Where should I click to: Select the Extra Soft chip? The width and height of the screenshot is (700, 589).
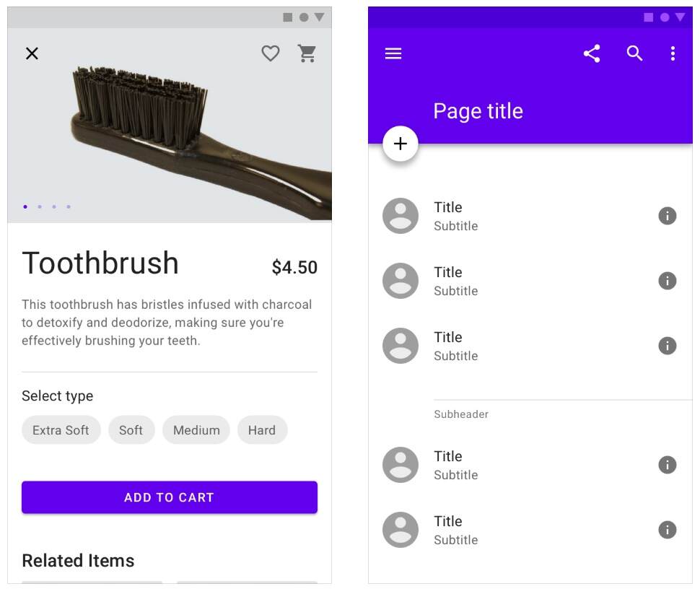pos(61,430)
